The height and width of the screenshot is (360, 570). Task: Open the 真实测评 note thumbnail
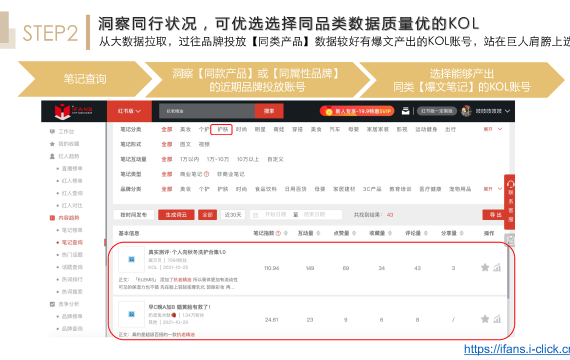[x=132, y=259]
